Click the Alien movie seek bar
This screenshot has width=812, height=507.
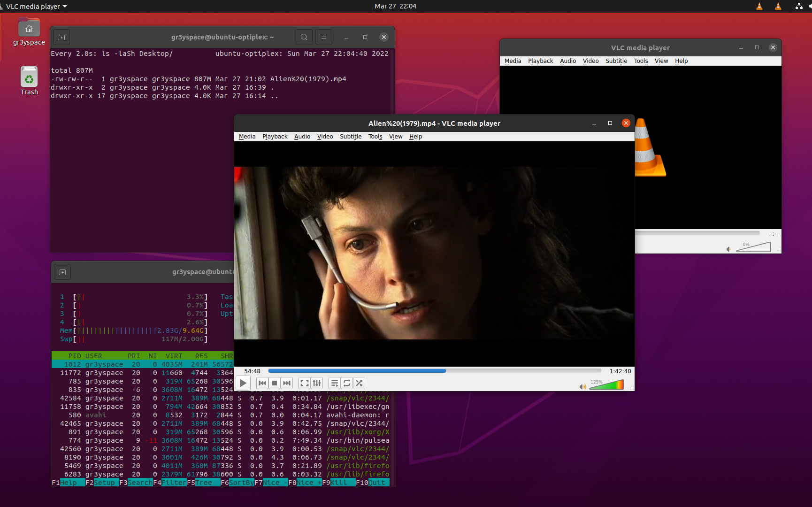(434, 371)
